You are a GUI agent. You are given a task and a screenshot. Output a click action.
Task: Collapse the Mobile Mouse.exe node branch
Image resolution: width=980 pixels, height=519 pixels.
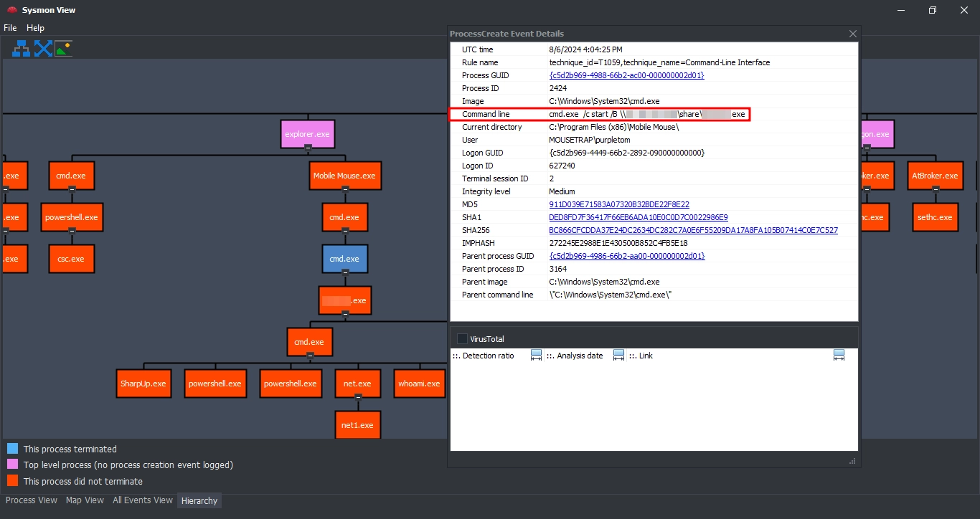coord(344,189)
